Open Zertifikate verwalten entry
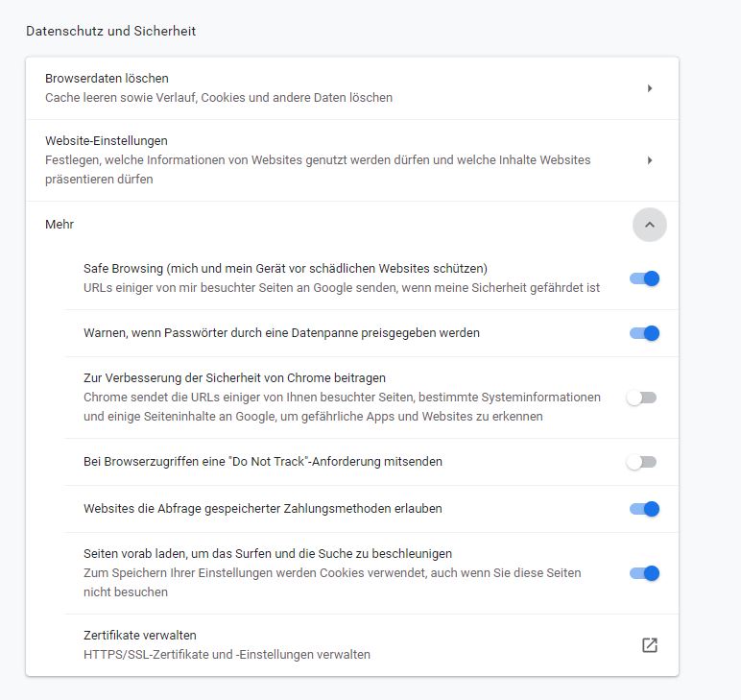 227,645
